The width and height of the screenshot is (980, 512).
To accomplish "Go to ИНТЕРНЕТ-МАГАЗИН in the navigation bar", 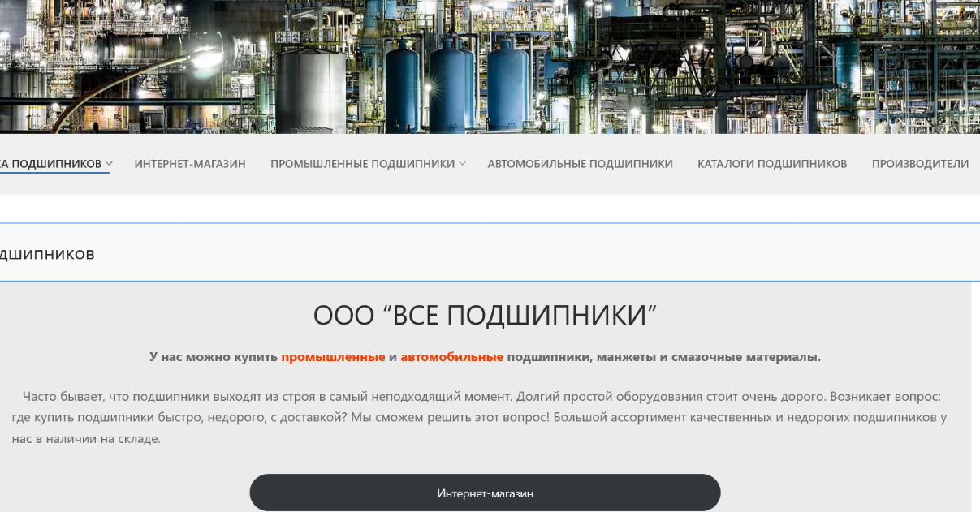I will point(190,164).
